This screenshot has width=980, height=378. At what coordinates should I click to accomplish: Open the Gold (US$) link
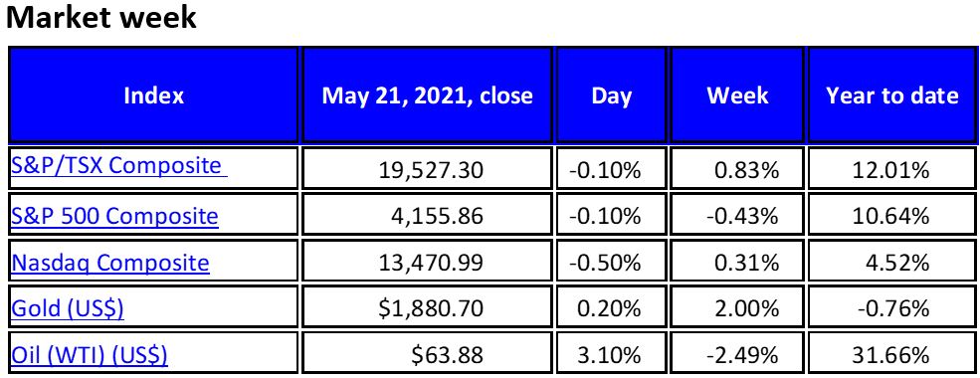pos(68,309)
